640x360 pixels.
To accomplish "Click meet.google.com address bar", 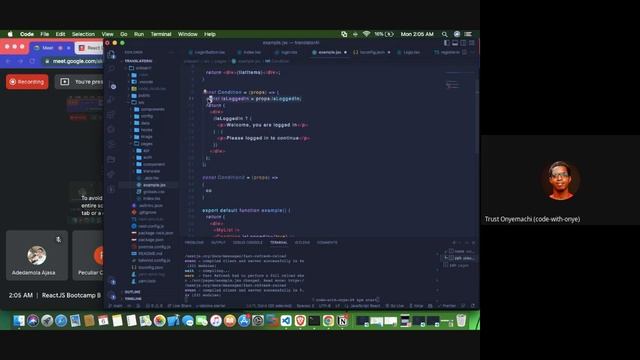I will [x=73, y=61].
